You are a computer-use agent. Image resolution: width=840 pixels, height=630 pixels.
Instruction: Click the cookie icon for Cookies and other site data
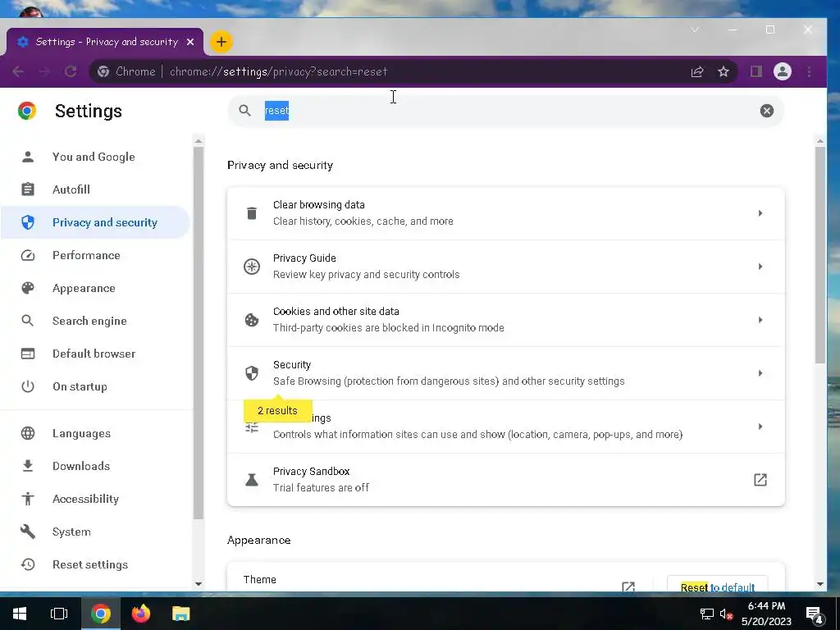tap(251, 320)
